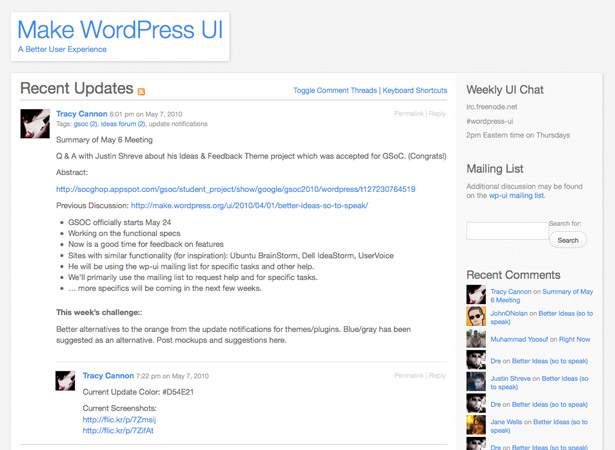Open JohnONolan name in Recent Comments
The width and height of the screenshot is (615, 450).
(x=509, y=313)
